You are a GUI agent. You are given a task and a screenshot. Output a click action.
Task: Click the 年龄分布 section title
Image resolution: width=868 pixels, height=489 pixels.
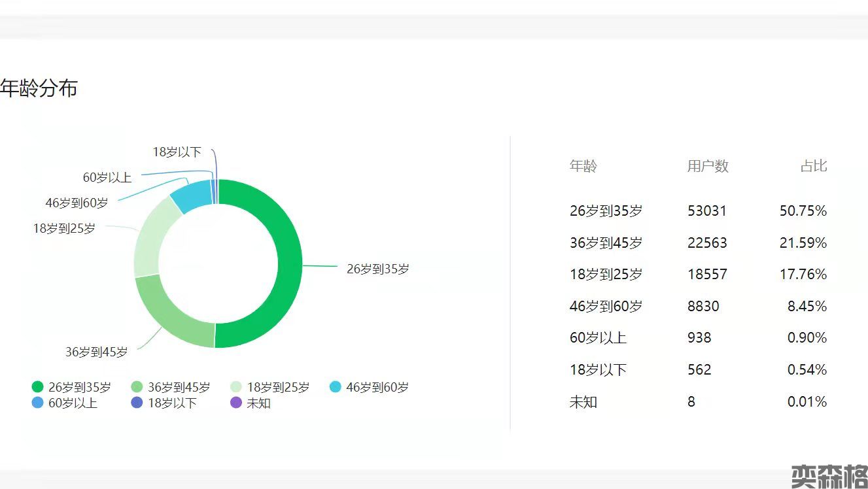39,88
